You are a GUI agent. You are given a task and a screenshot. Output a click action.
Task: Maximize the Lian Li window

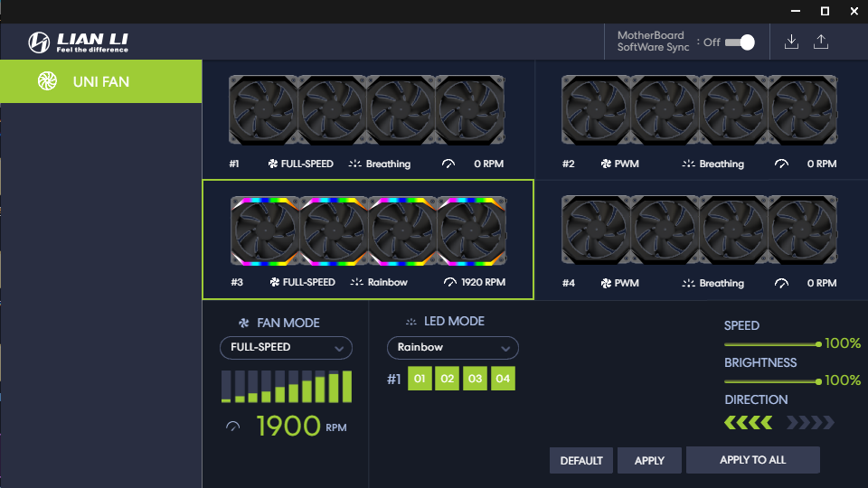point(825,11)
